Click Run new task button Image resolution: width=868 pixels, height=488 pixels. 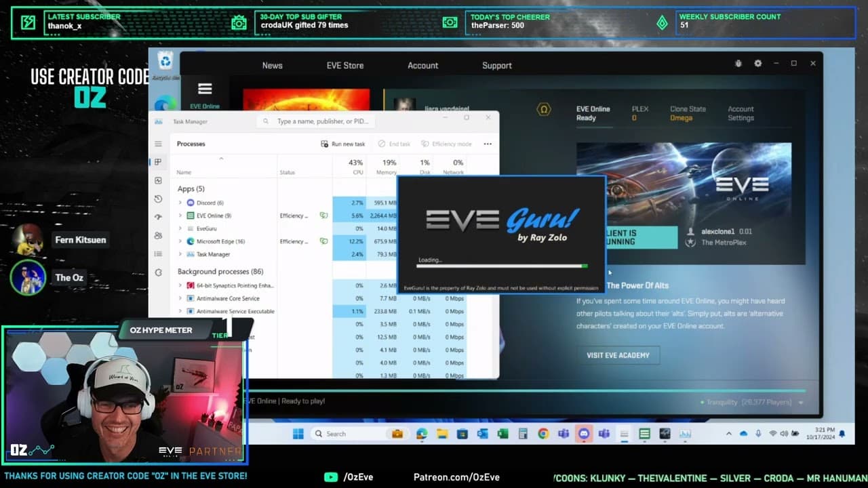pyautogui.click(x=343, y=144)
